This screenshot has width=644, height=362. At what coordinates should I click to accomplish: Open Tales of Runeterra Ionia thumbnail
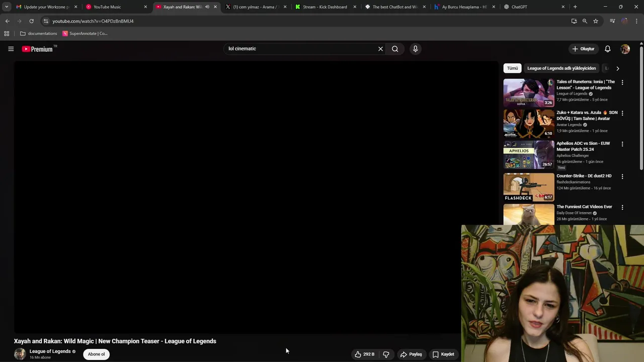click(529, 93)
